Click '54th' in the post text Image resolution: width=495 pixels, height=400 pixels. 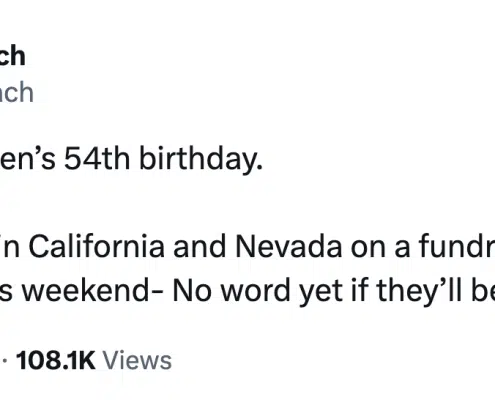[x=97, y=159]
